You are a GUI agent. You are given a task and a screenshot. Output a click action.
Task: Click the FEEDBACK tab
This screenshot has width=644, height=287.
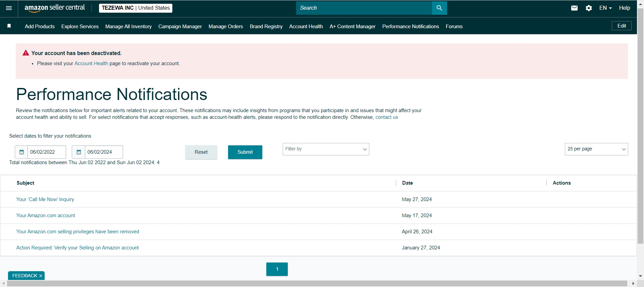click(25, 276)
